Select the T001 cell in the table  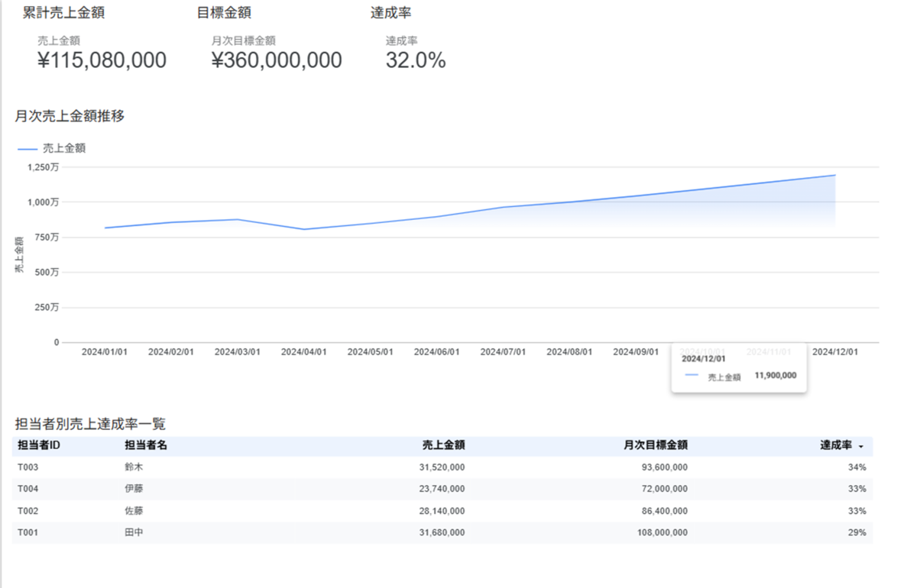(28, 532)
